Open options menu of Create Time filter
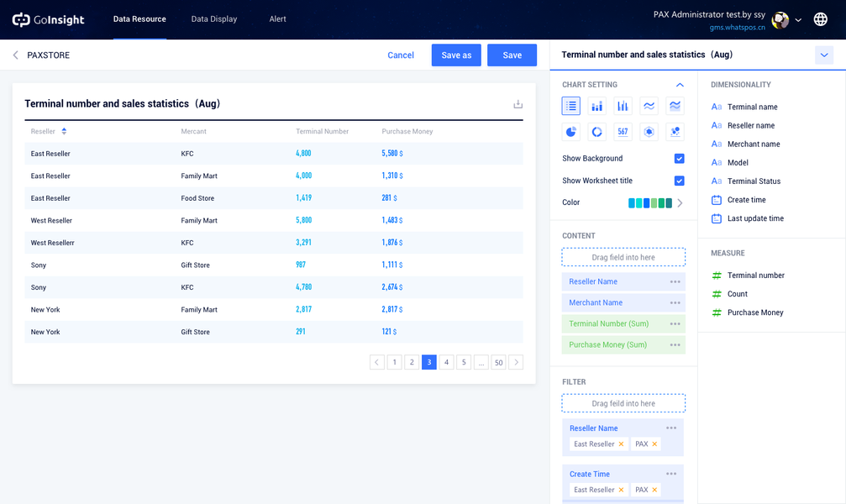Image resolution: width=846 pixels, height=504 pixels. 671,474
